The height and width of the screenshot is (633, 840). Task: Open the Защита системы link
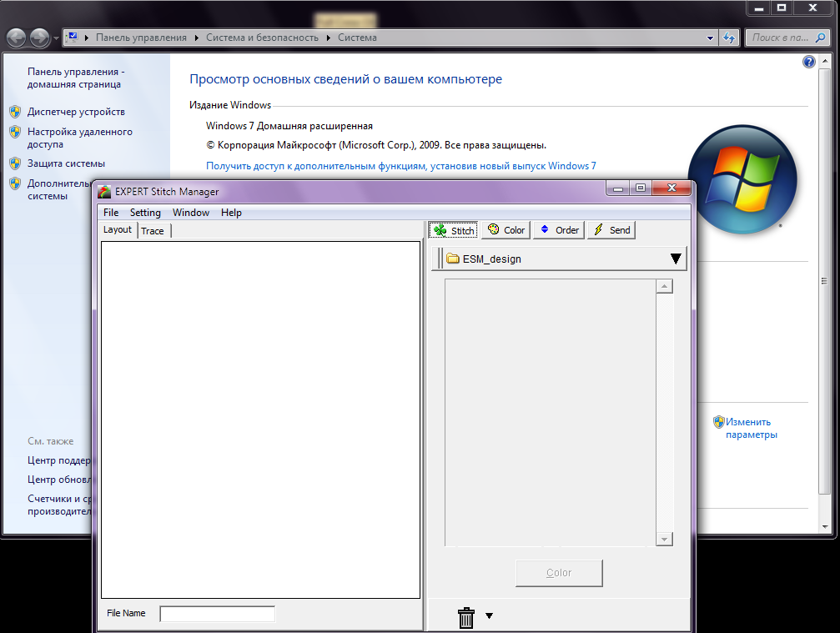[66, 163]
